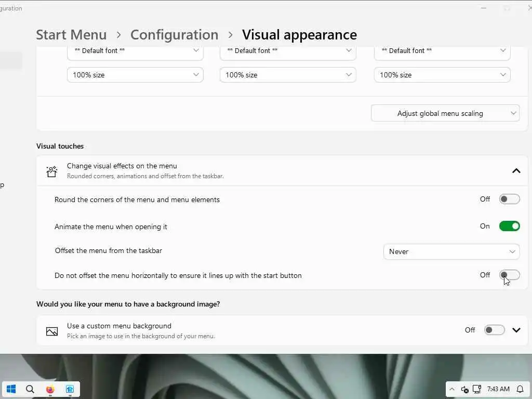The width and height of the screenshot is (532, 399).
Task: Click the Start Menu configuration app taskbar icon
Action: (x=70, y=389)
